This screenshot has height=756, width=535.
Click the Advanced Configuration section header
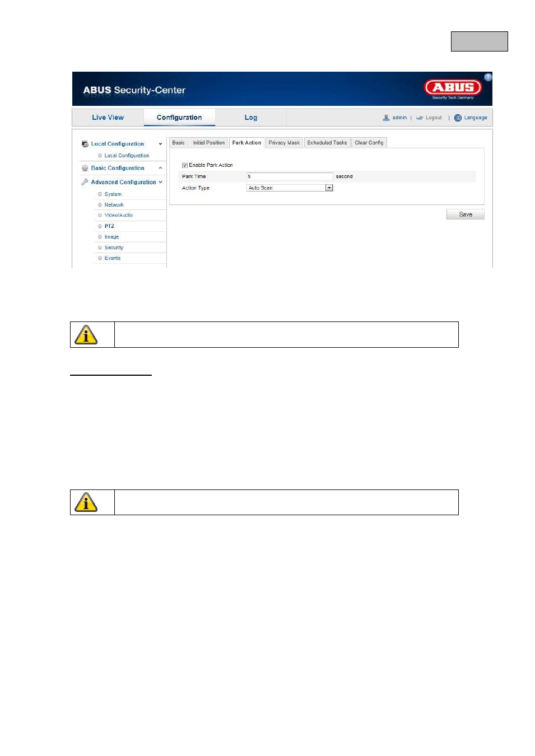click(124, 182)
